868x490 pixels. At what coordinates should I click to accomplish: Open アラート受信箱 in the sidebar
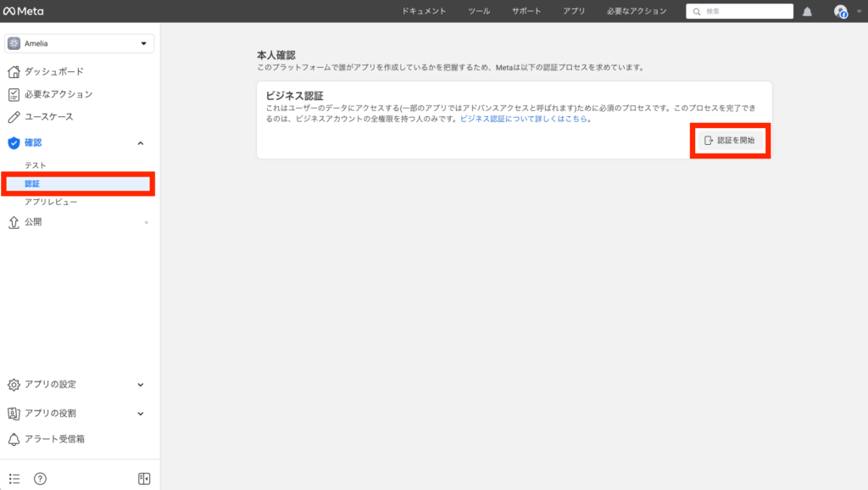coord(54,439)
